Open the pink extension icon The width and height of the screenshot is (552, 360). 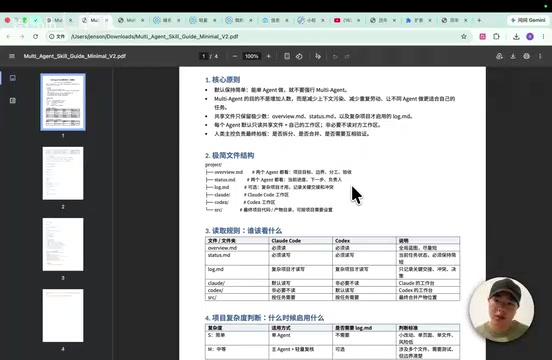483,36
